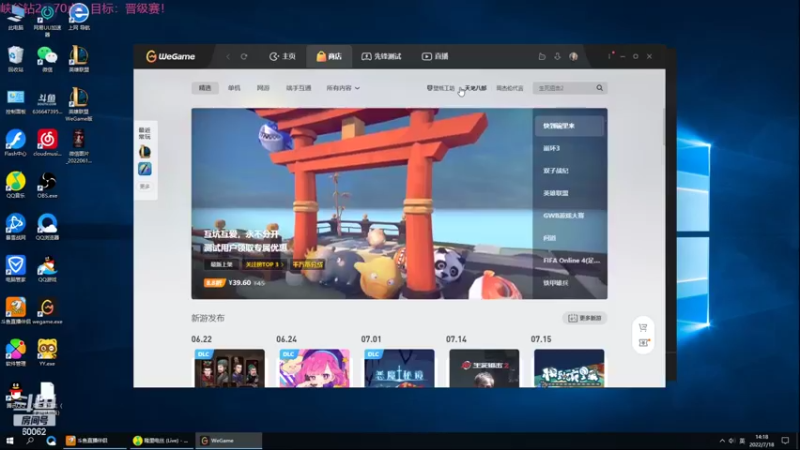Viewport: 800px width, 450px height.
Task: Open the notification center in taskbar
Action: point(785,441)
